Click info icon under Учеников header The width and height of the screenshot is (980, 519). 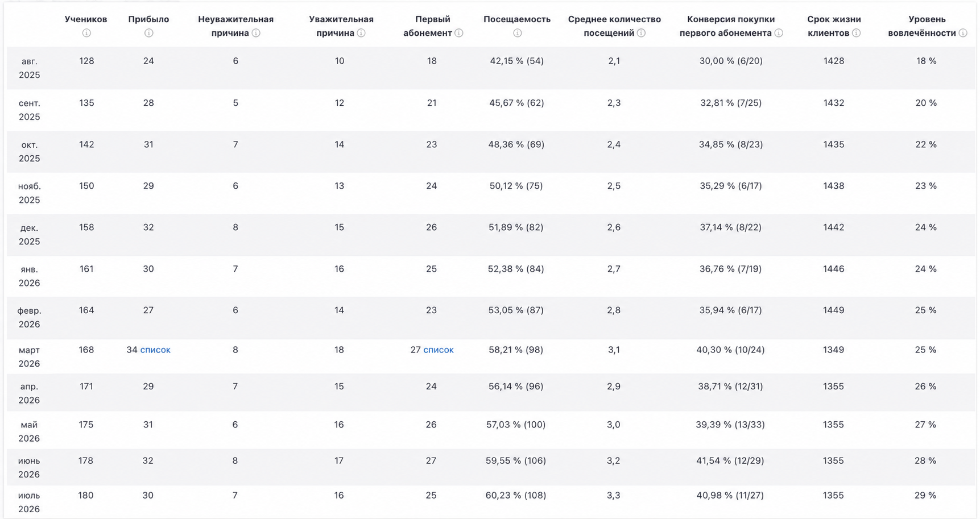[86, 33]
